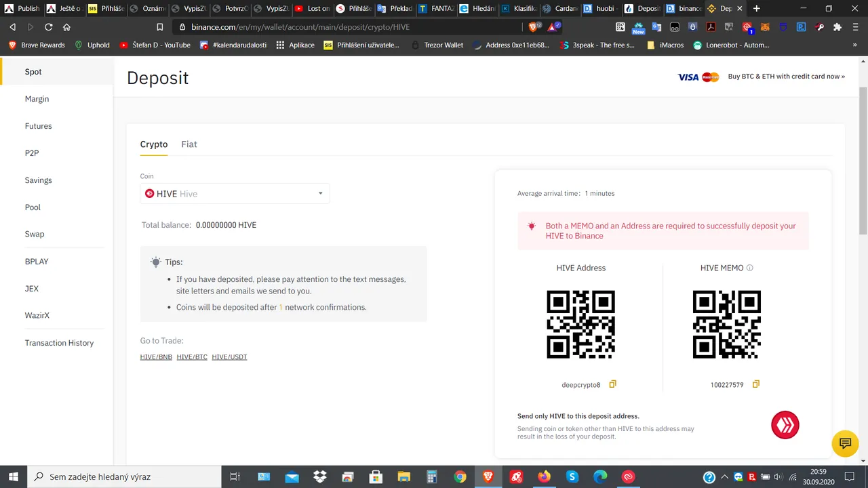868x488 pixels.
Task: Open the Extensions puzzle-piece menu
Action: click(837, 27)
